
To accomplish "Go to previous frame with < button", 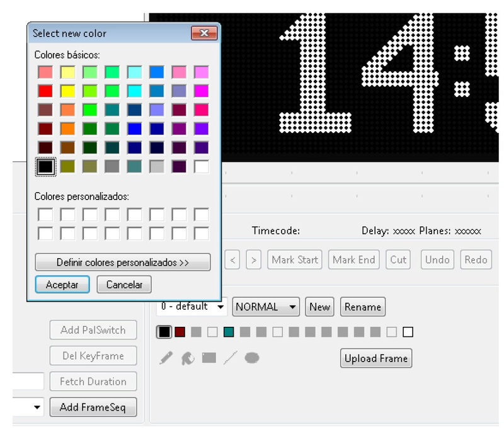I will (x=232, y=259).
